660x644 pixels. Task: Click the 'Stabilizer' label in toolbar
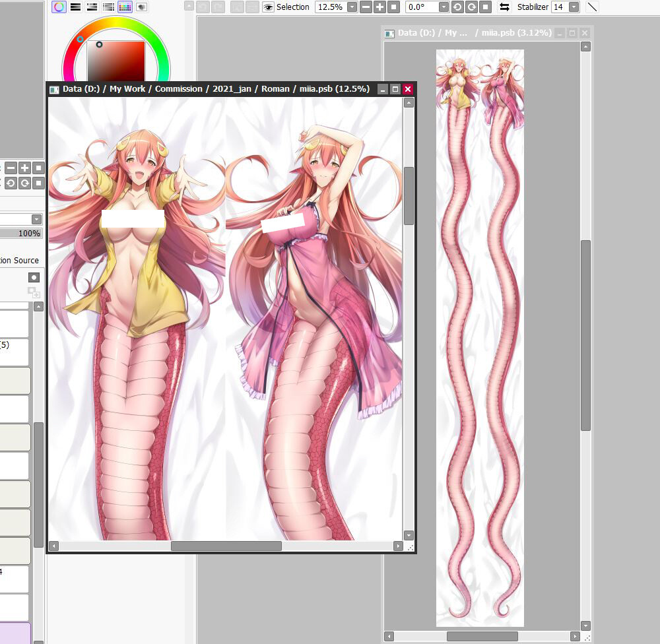point(533,7)
